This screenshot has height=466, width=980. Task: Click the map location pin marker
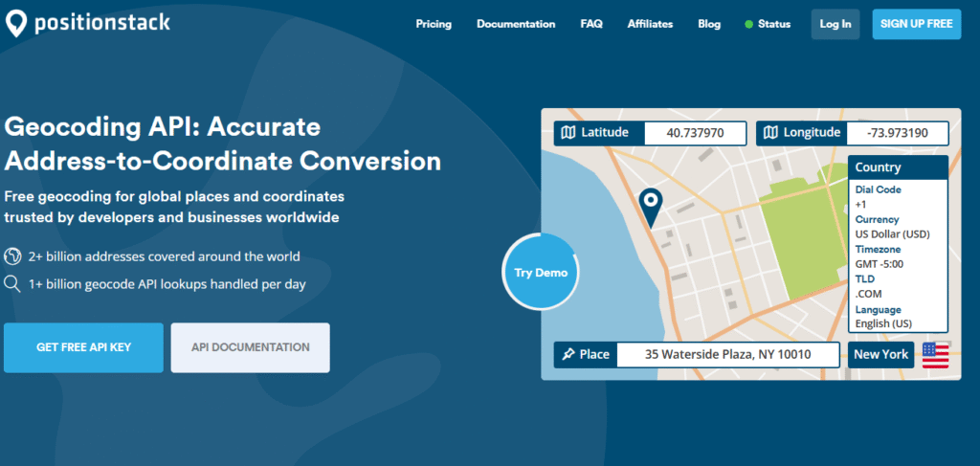(x=651, y=206)
